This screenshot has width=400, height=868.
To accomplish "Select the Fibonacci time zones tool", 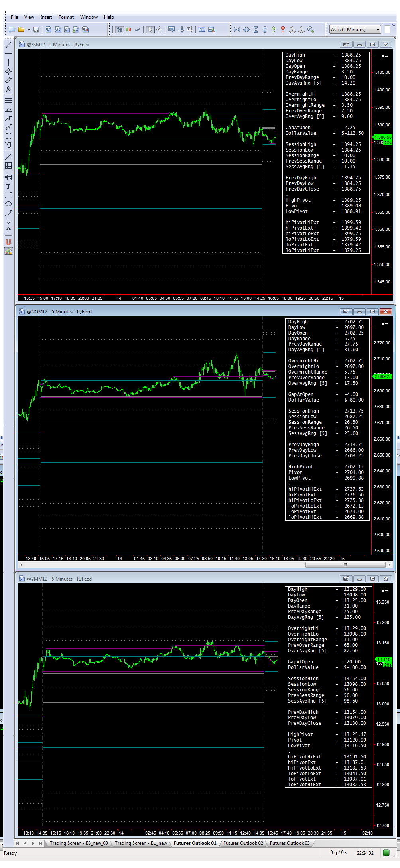I will (8, 136).
